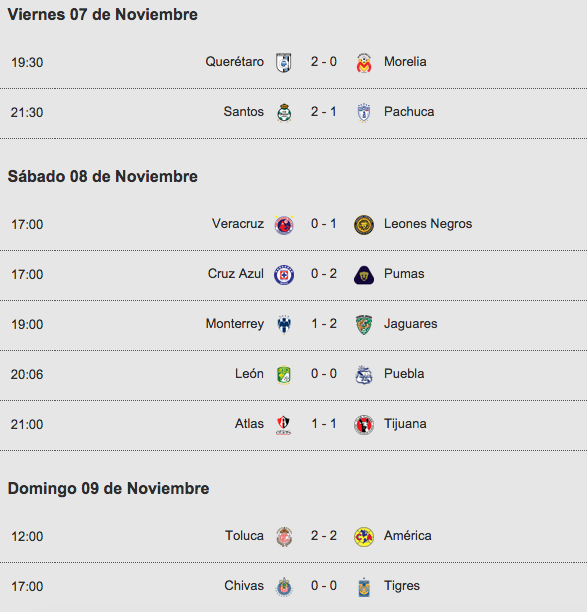587x612 pixels.
Task: Open the Toluca 2 - 2 América score
Action: tap(324, 536)
